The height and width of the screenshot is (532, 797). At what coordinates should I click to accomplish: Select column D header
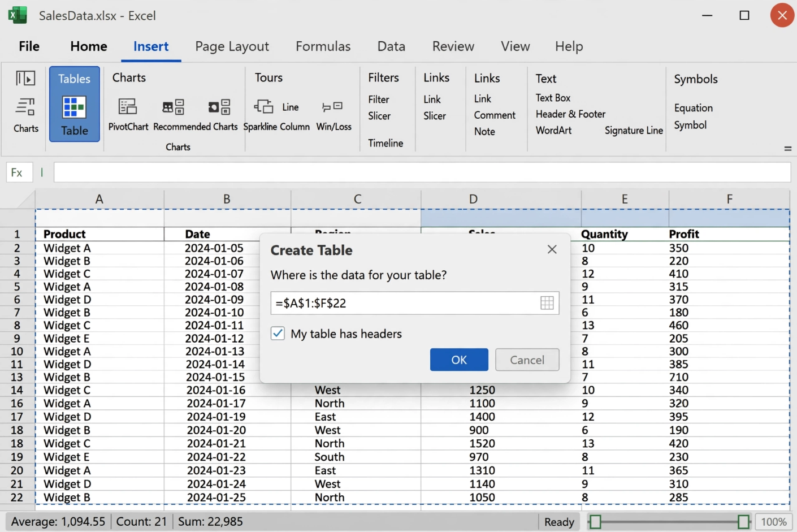coord(501,199)
